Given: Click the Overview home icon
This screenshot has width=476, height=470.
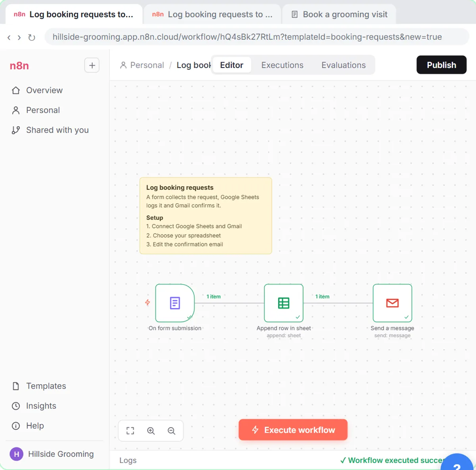Looking at the screenshot, I should (x=16, y=90).
